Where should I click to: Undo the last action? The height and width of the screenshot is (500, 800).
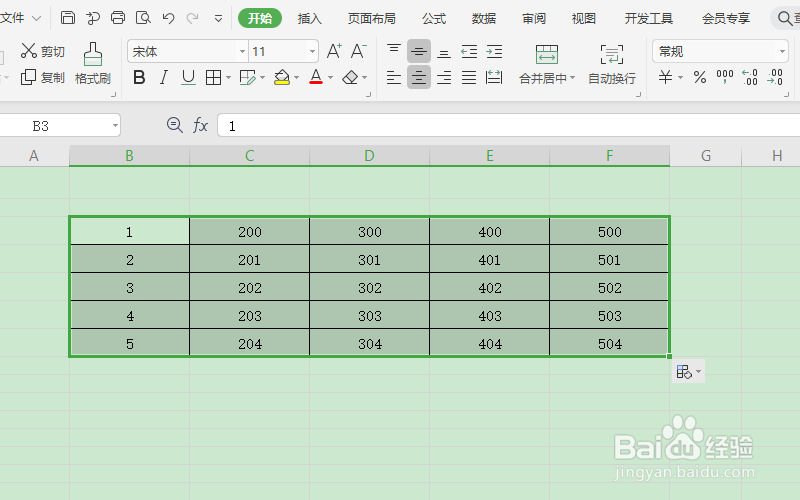coord(168,18)
